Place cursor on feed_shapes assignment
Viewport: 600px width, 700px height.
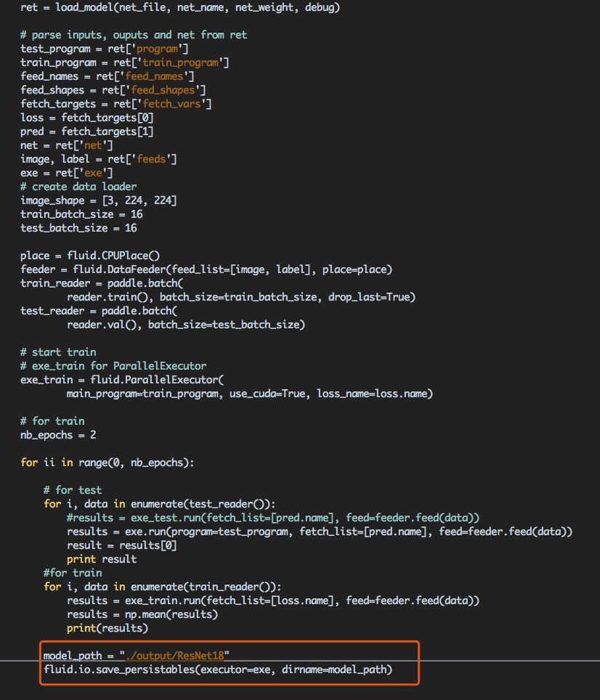tap(113, 90)
